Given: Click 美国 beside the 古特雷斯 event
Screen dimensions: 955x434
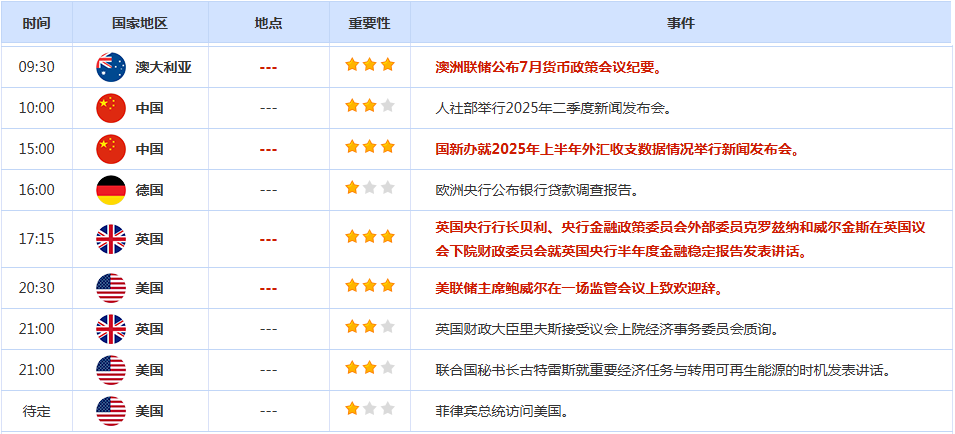Looking at the screenshot, I should coord(149,371).
